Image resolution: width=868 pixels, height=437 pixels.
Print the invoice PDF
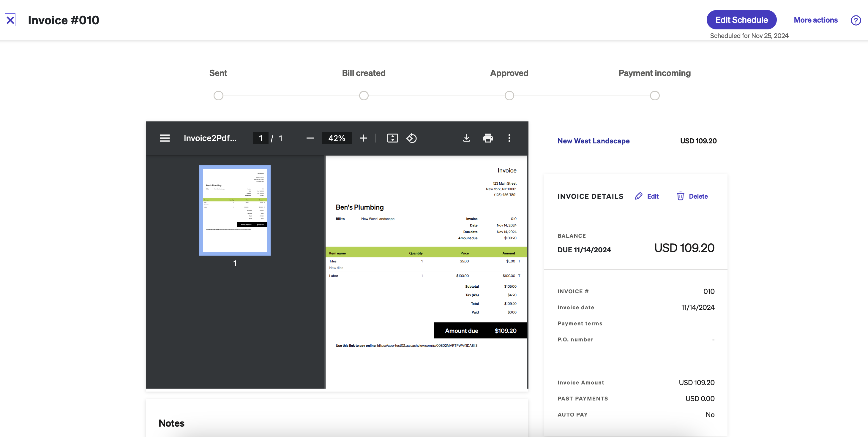[487, 138]
